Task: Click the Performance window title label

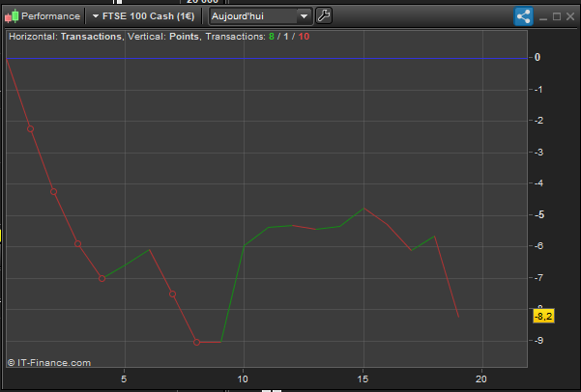Action: pos(50,16)
